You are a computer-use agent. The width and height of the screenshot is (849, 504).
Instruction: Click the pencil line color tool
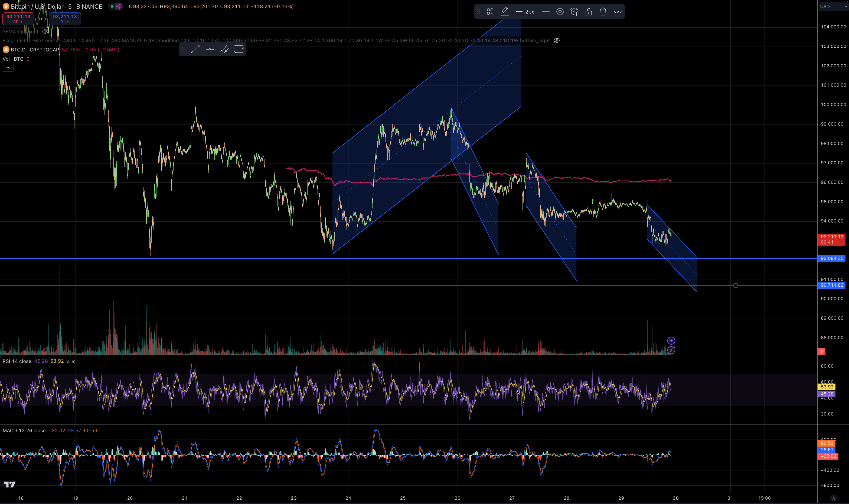click(x=505, y=11)
